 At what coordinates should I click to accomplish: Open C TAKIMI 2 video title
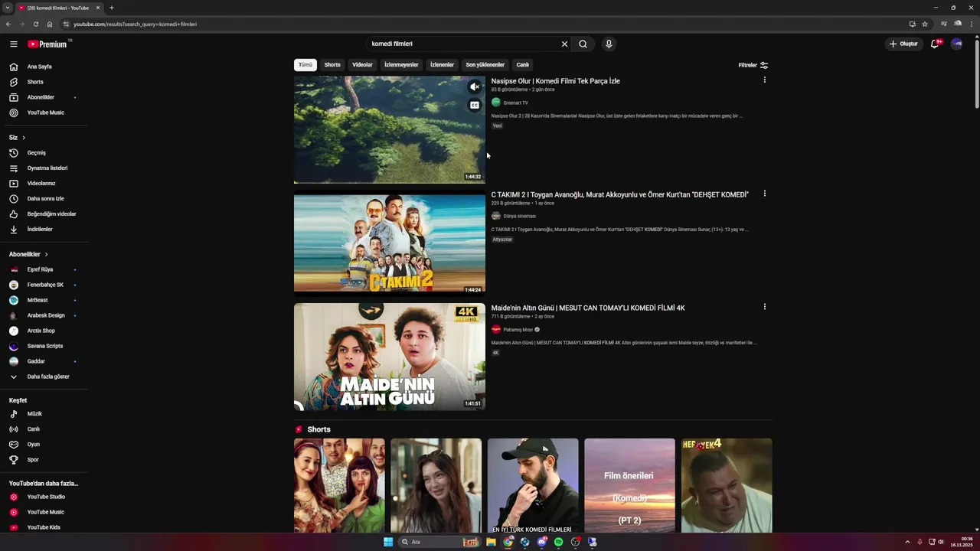point(620,194)
